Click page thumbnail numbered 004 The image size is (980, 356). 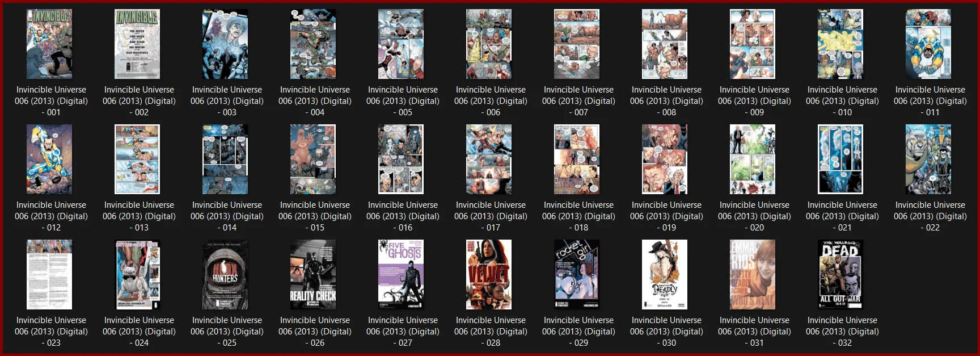click(313, 44)
